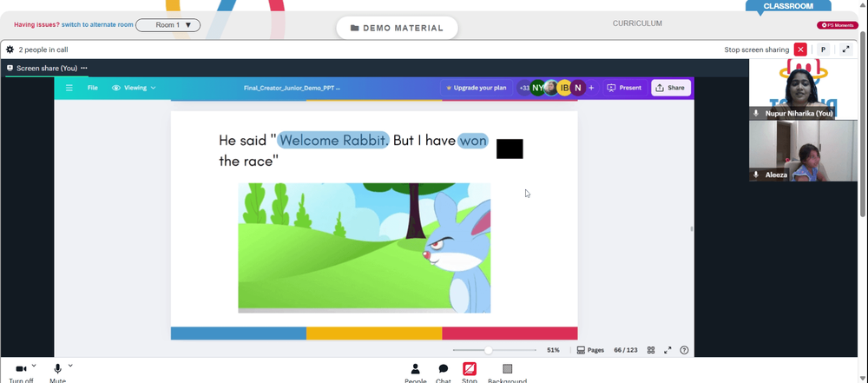Screen dimensions: 868x383
Task: Open the Screen share options ellipsis
Action: coord(83,68)
